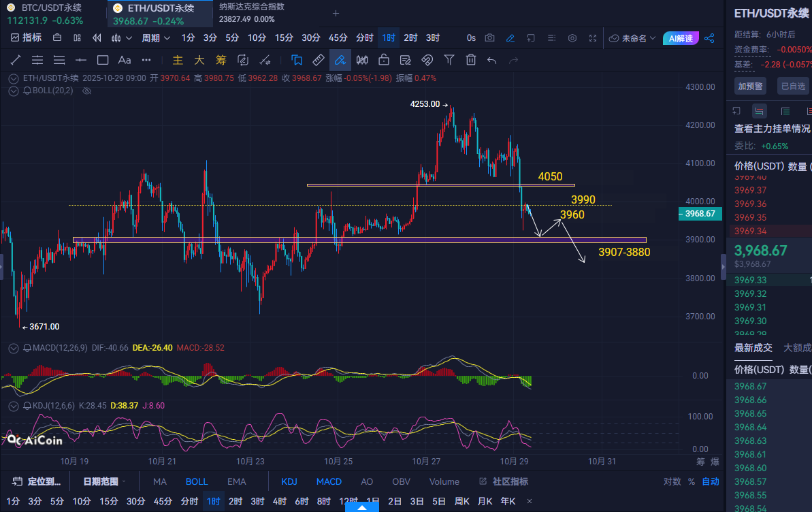Screen dimensions: 812x512
Task: Toggle BOLL indicator visibility eye icon
Action: pos(86,91)
